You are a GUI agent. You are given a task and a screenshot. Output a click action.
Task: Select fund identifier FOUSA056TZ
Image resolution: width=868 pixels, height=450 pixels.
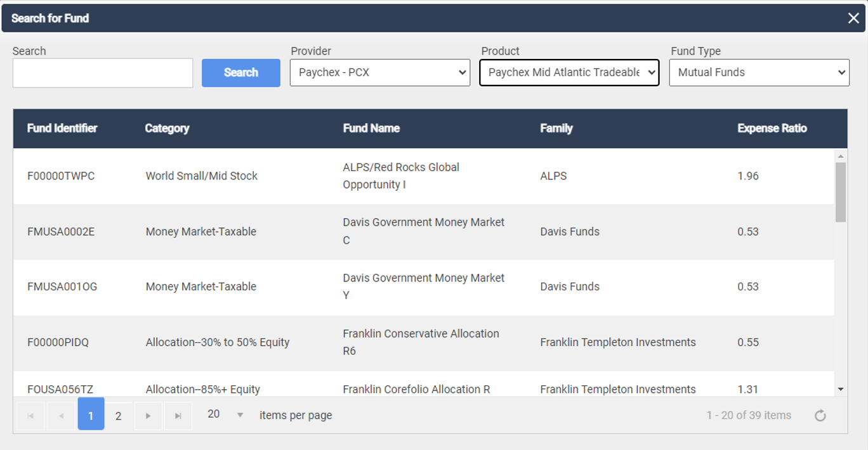[x=60, y=389]
